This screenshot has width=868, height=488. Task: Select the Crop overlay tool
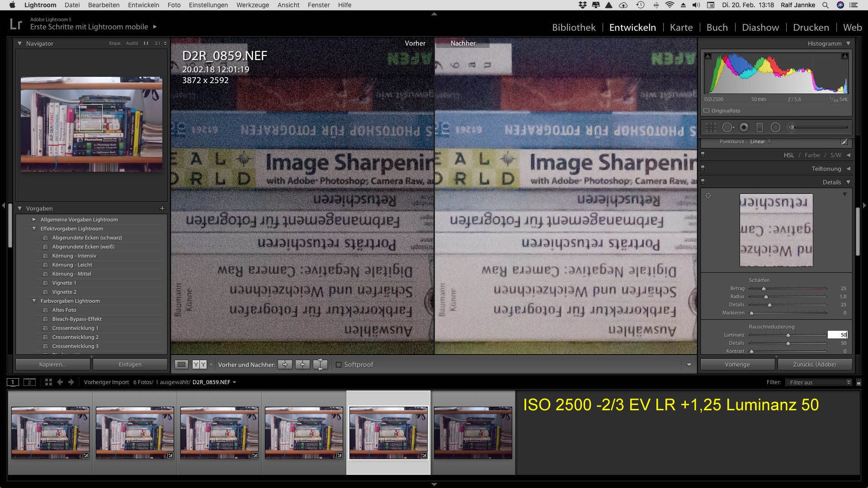coord(711,127)
